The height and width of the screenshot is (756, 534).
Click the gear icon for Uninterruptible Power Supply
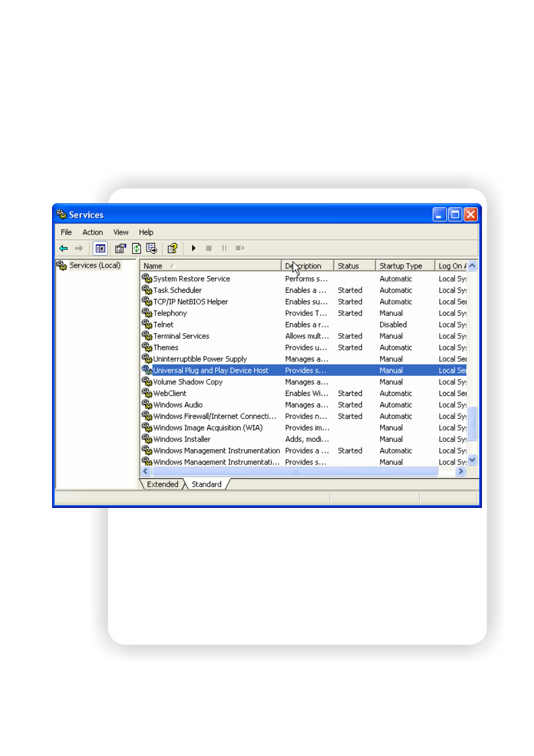[x=147, y=358]
